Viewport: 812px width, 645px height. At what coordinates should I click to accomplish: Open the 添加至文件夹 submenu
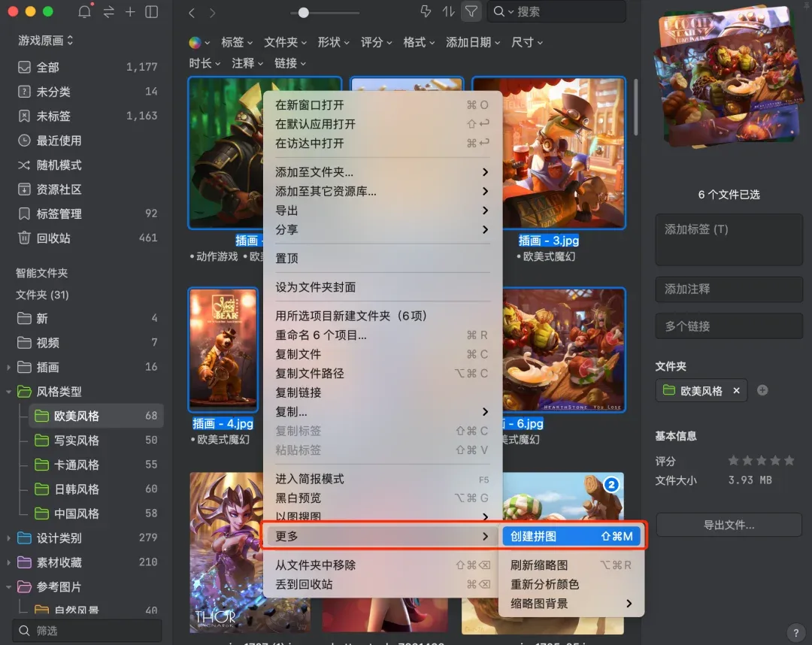coord(382,172)
